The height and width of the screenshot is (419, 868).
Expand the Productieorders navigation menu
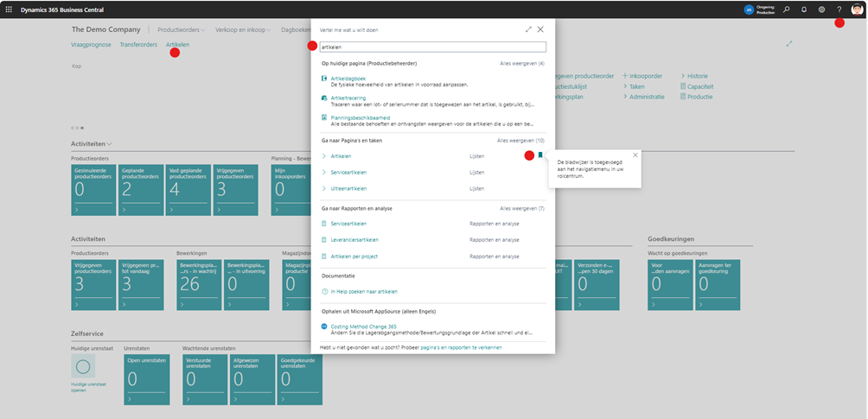[x=182, y=29]
